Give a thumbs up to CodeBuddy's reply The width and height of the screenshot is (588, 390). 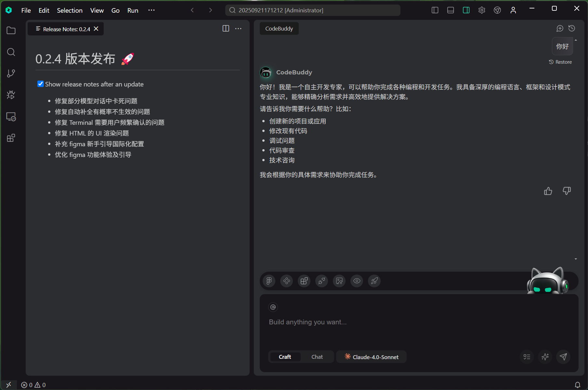548,191
